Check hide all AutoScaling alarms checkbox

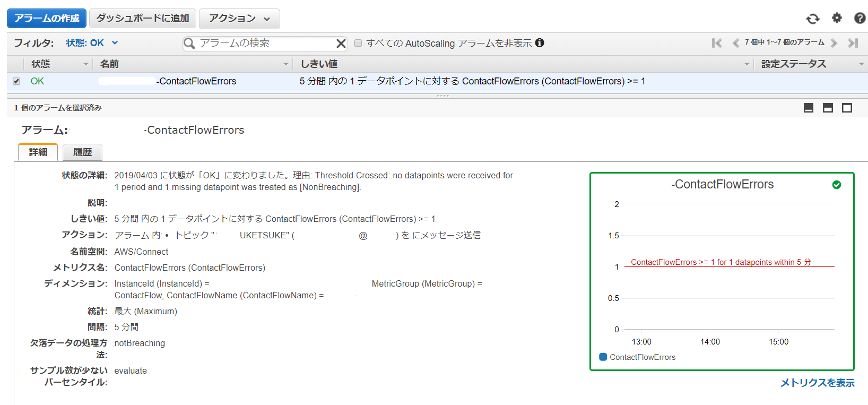pyautogui.click(x=358, y=43)
